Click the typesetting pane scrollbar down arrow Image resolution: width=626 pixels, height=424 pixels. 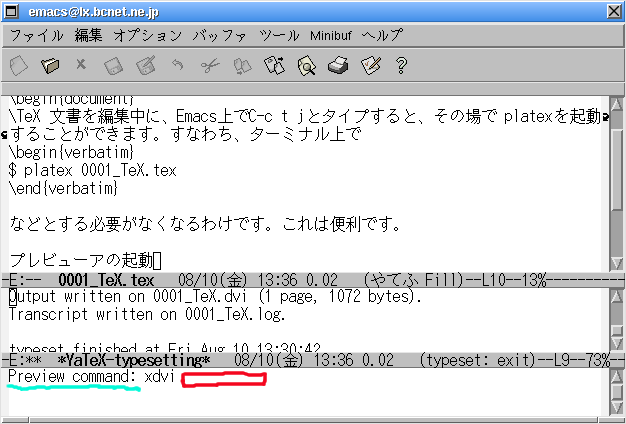[x=616, y=343]
